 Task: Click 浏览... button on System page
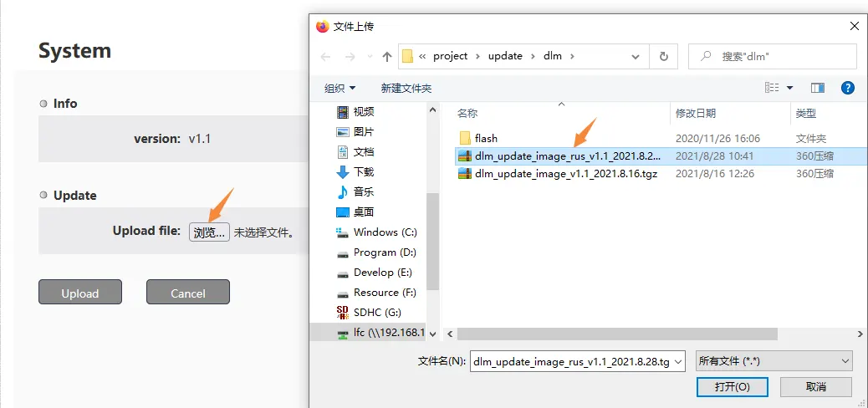tap(209, 232)
